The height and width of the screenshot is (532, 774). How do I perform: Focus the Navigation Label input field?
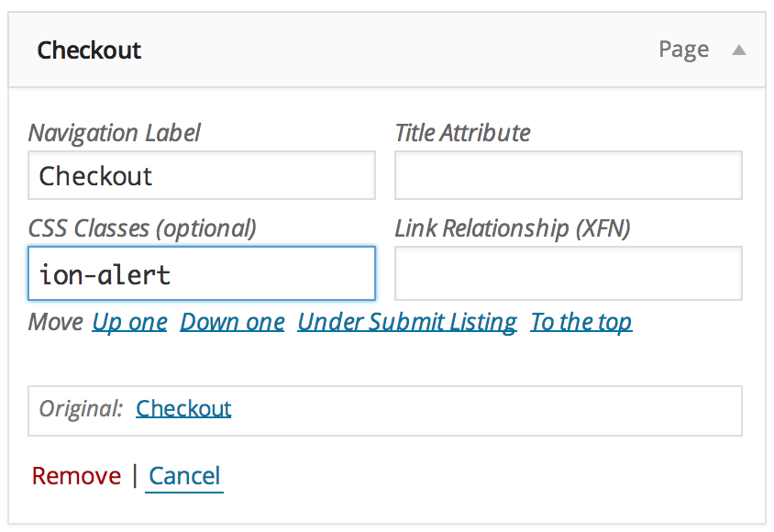(202, 175)
